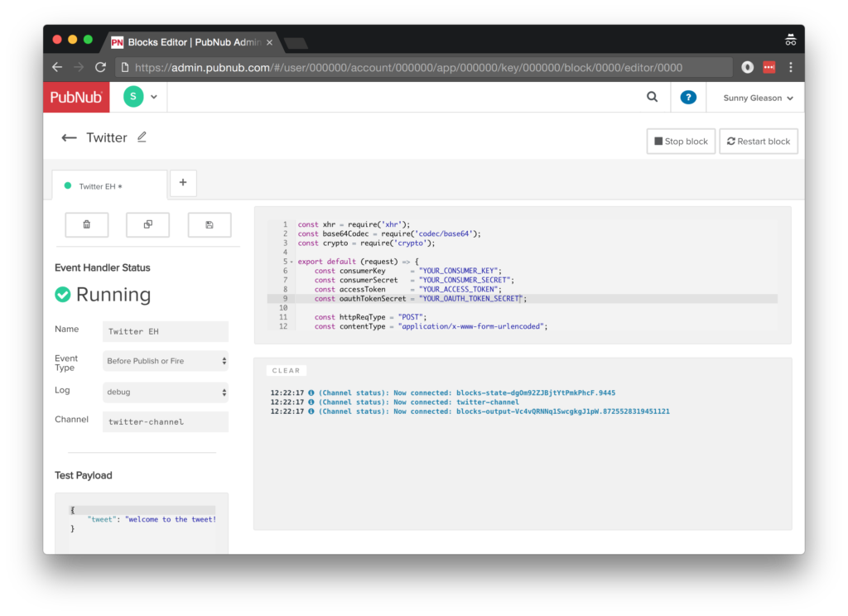Viewport: 848px width, 616px height.
Task: Click the pencil icon to rename Twitter block
Action: (142, 137)
